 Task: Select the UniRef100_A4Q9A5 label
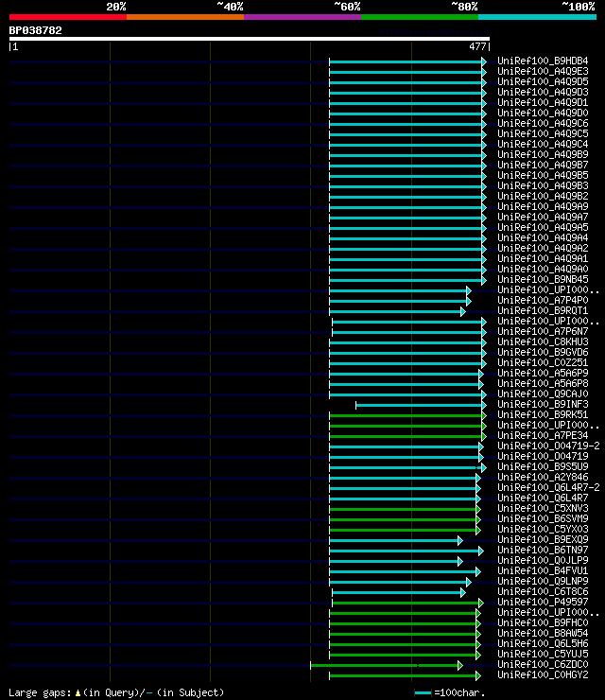(x=543, y=228)
